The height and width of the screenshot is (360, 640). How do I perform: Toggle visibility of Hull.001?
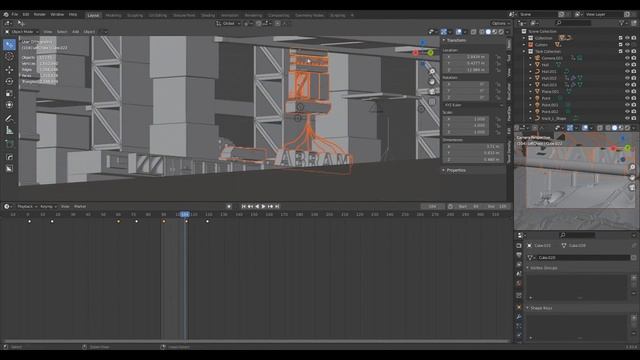(x=627, y=71)
